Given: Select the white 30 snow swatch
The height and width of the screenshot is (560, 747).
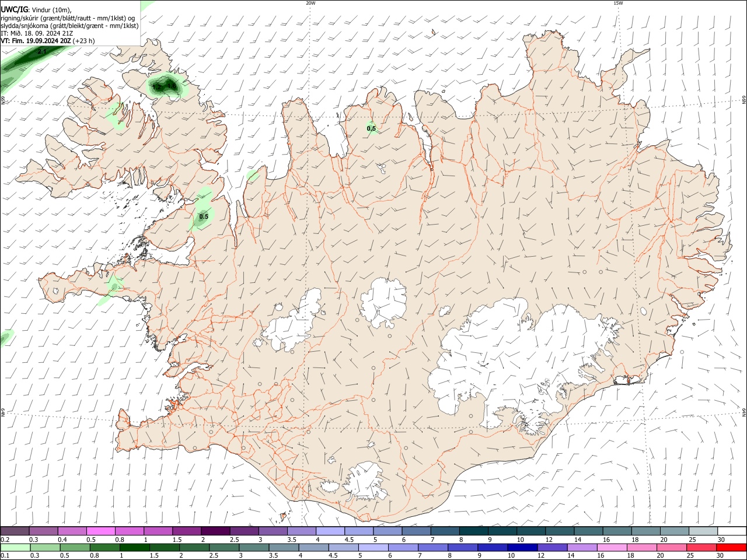Looking at the screenshot, I should pos(732,531).
